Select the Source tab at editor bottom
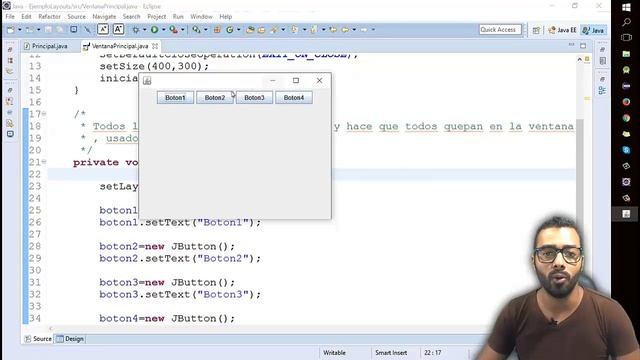The height and width of the screenshot is (360, 640). [x=38, y=339]
